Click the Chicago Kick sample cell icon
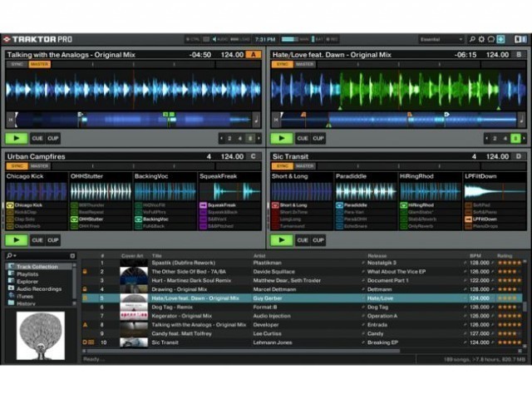 [x=10, y=205]
